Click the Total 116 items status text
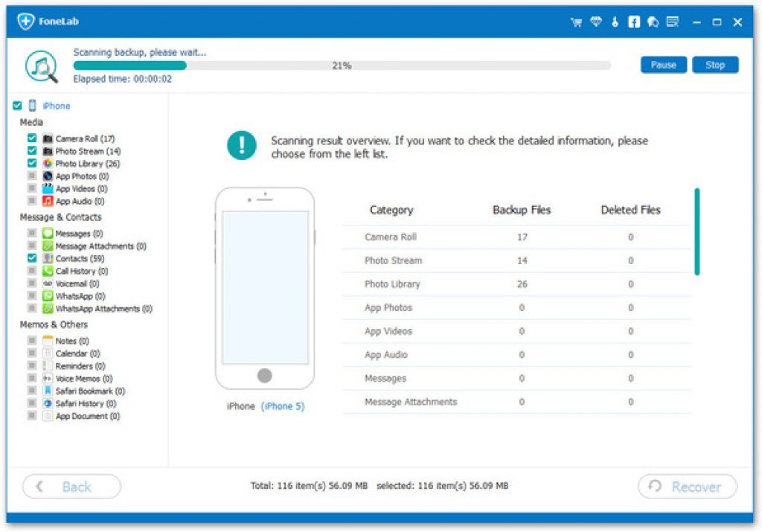Image resolution: width=762 pixels, height=532 pixels. point(309,485)
